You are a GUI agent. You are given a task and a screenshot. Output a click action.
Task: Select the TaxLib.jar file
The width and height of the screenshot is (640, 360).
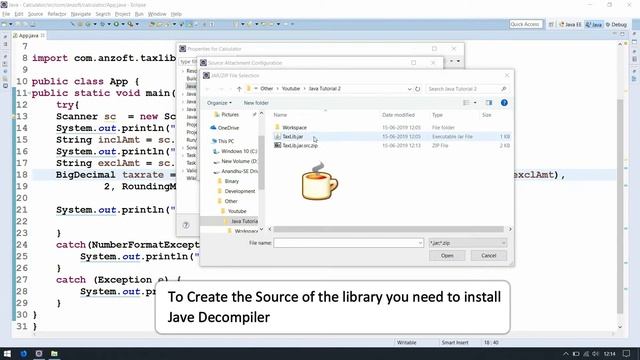pyautogui.click(x=292, y=136)
